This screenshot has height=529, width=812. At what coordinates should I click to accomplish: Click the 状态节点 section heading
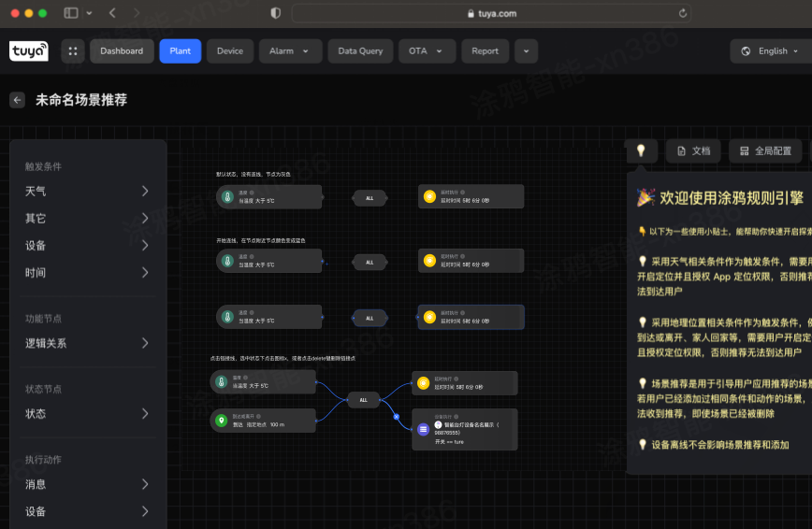pyautogui.click(x=43, y=389)
